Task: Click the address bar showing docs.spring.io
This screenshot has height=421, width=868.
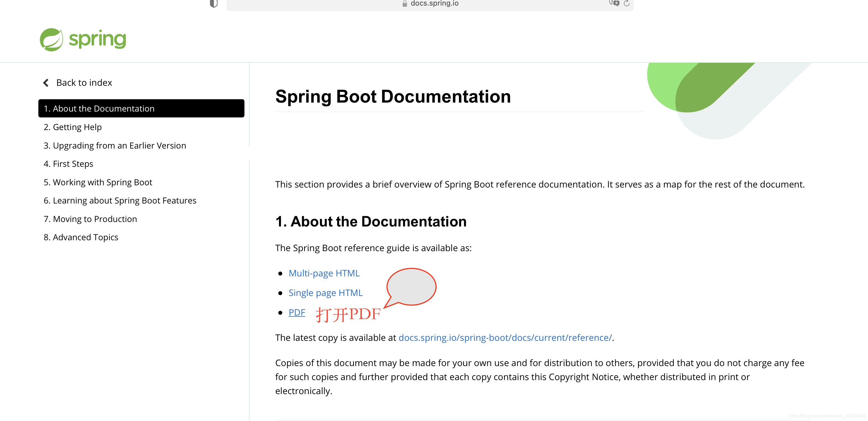Action: pos(434,3)
